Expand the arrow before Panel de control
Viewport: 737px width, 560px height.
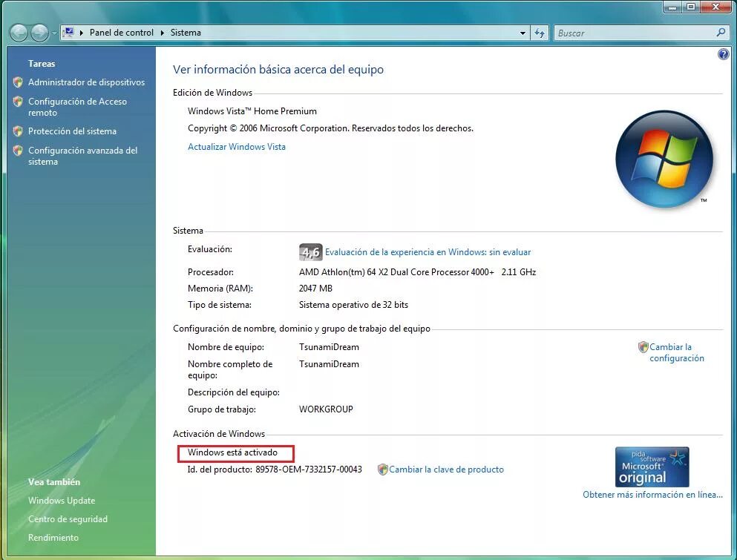click(82, 33)
